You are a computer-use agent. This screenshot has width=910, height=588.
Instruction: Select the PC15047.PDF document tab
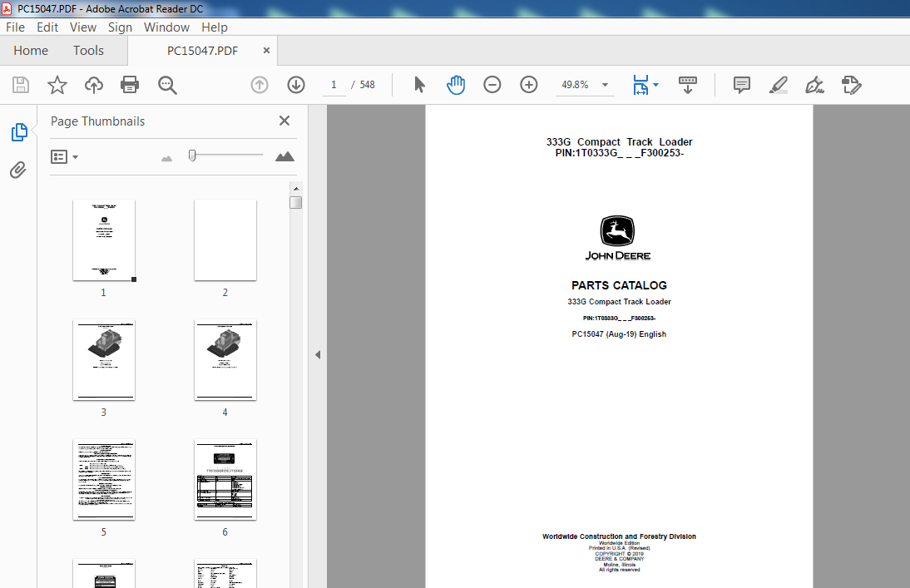pyautogui.click(x=202, y=51)
